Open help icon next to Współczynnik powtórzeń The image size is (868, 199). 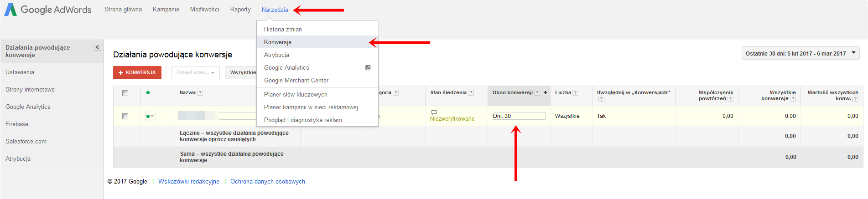click(731, 98)
